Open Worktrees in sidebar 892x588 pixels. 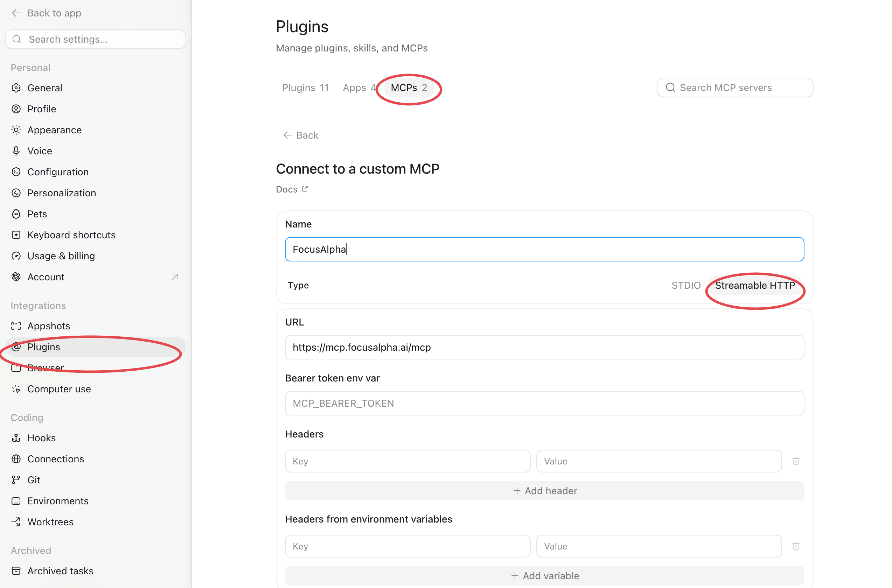point(96,521)
